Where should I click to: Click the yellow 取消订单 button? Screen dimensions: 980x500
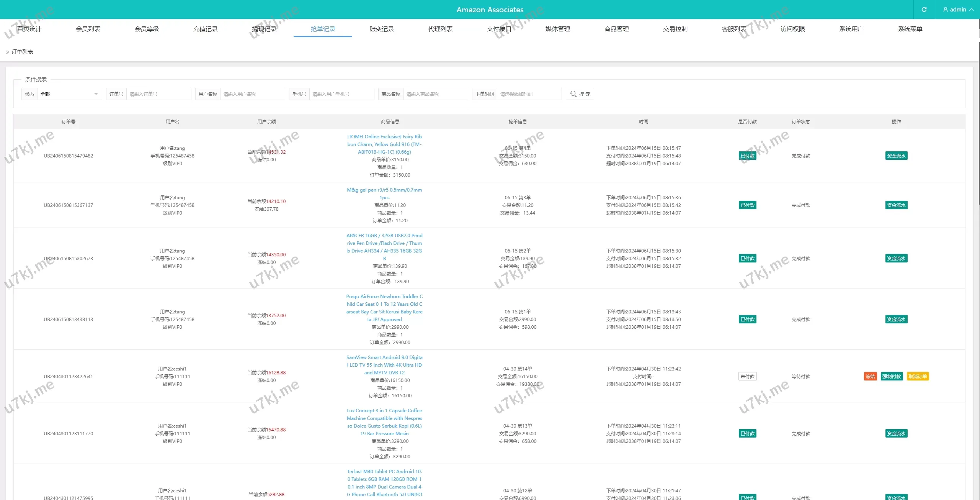918,376
